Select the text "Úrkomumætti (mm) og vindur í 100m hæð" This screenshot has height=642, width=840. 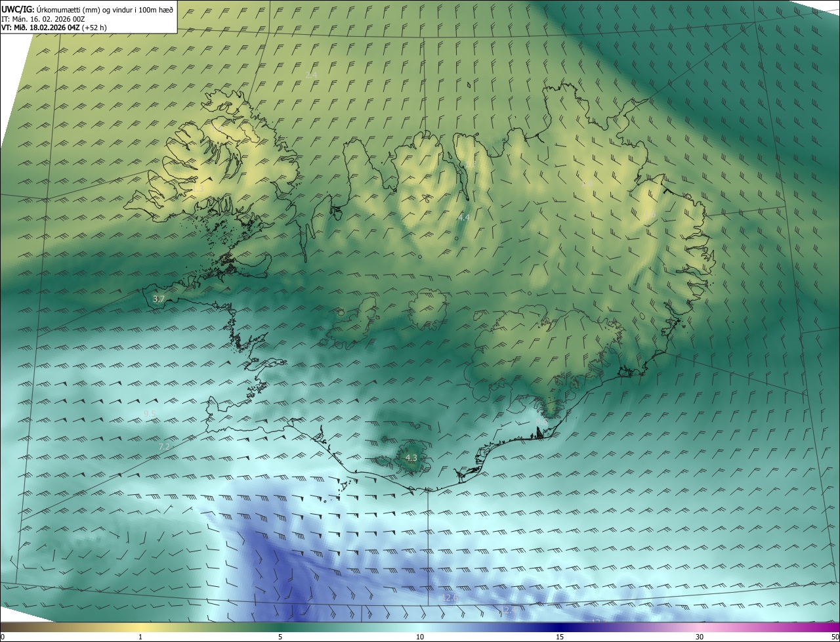point(105,10)
